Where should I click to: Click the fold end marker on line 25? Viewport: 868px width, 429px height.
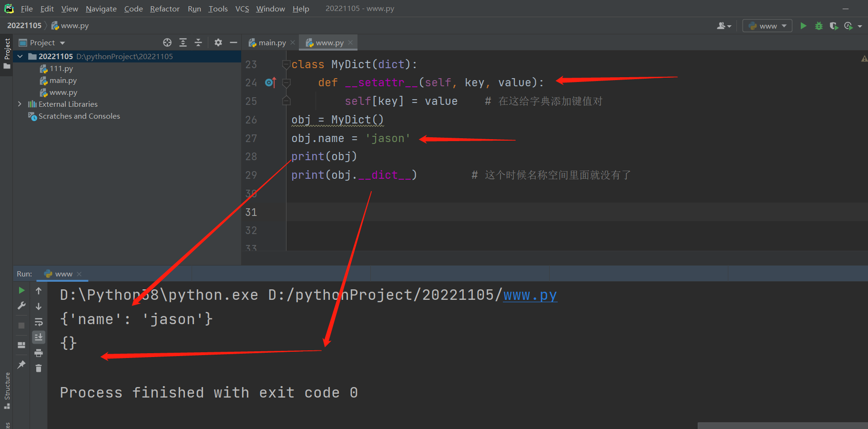286,101
